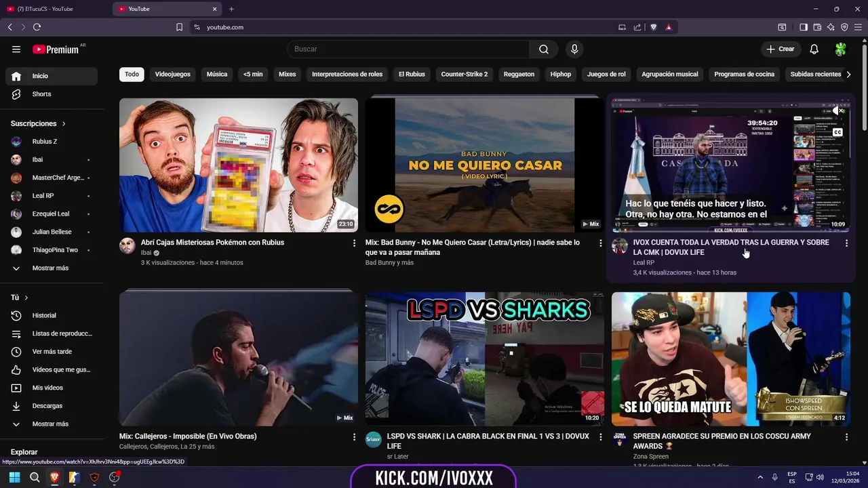Open Brave Rewards triangle icon
The image size is (868, 488).
(669, 27)
